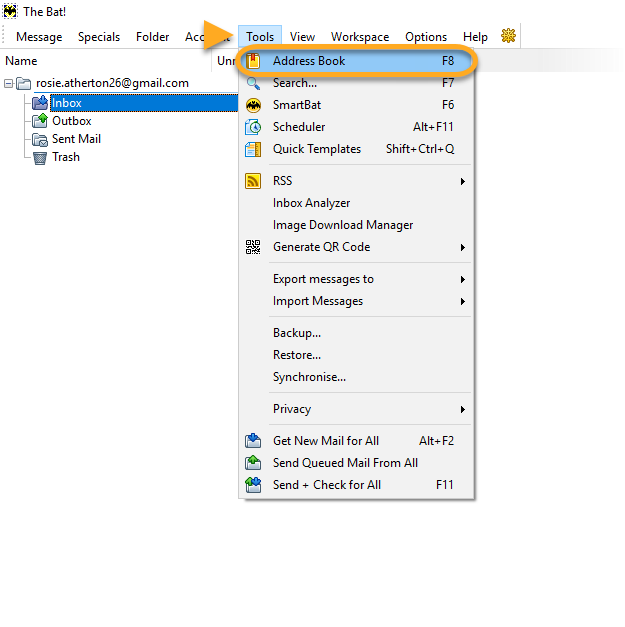This screenshot has height=627, width=625.
Task: Choose Restore... from the menu
Action: (x=356, y=355)
